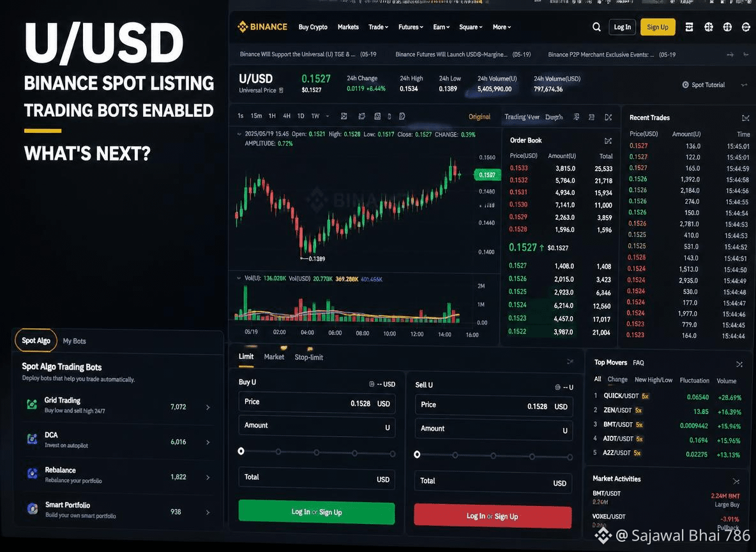Select the Original chart view

(x=480, y=117)
